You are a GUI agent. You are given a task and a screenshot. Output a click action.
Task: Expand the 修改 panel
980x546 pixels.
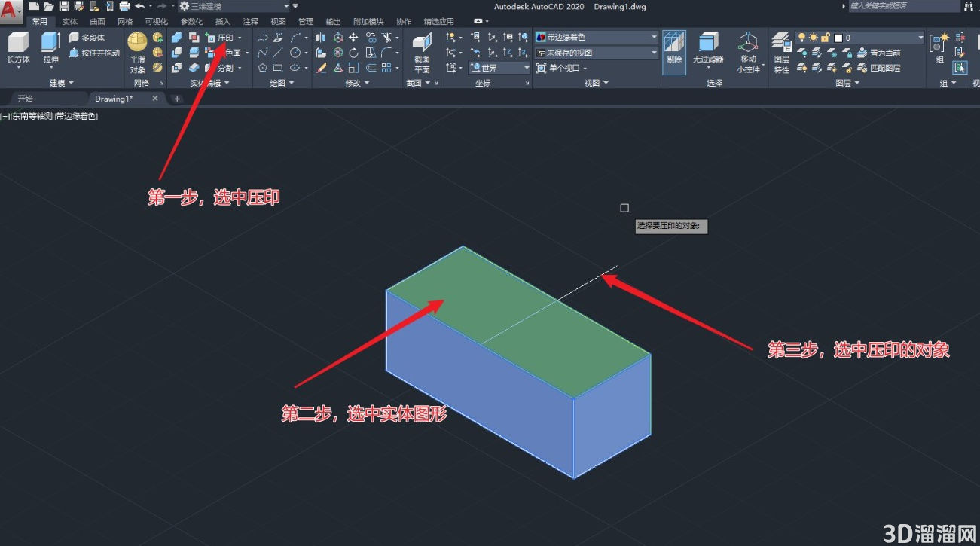pyautogui.click(x=357, y=83)
